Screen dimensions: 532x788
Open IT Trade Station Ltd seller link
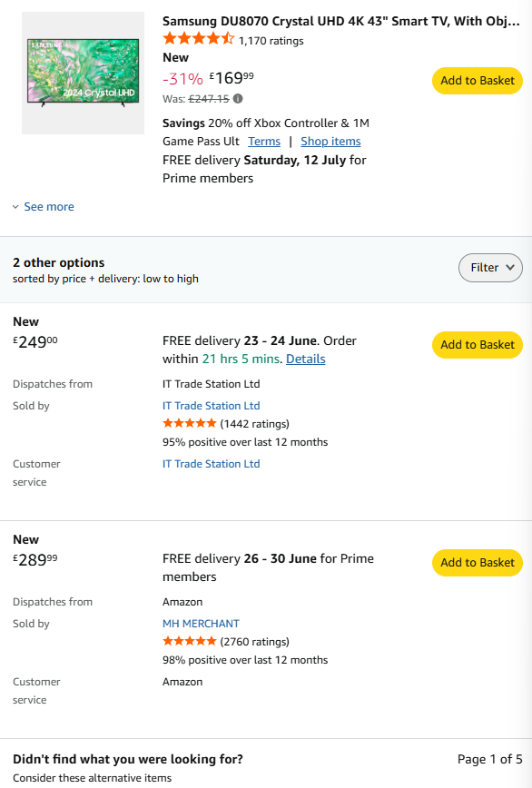click(x=211, y=406)
